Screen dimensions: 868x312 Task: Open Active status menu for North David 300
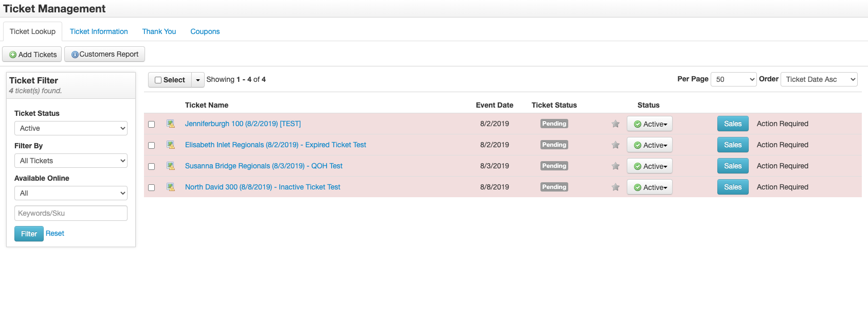(649, 187)
